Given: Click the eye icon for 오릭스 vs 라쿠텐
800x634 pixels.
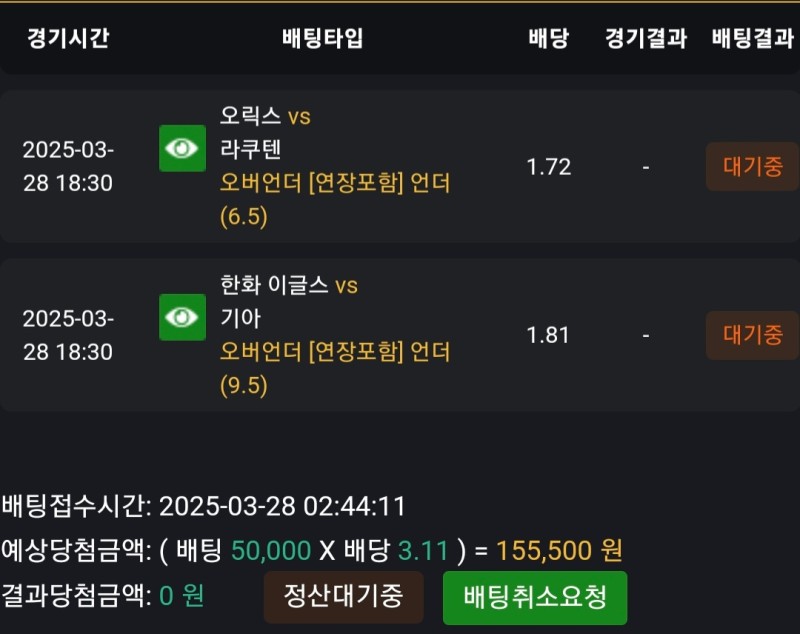Looking at the screenshot, I should click(182, 148).
